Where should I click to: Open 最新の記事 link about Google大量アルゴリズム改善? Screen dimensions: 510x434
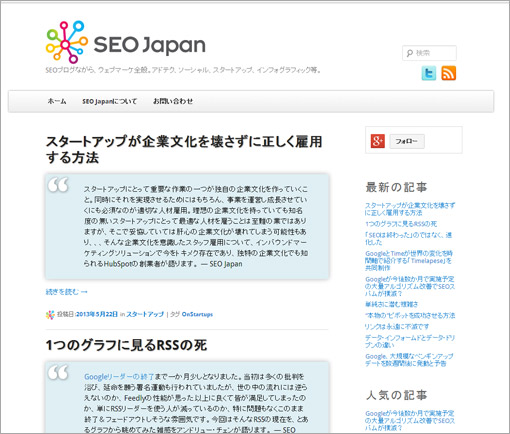click(x=410, y=286)
